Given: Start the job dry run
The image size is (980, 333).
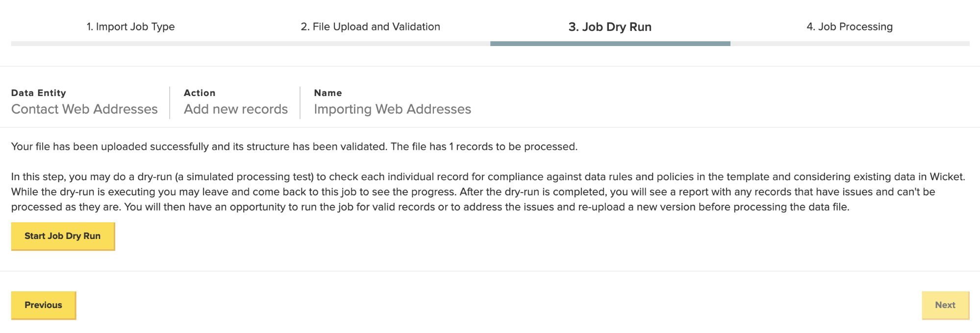Looking at the screenshot, I should click(63, 236).
